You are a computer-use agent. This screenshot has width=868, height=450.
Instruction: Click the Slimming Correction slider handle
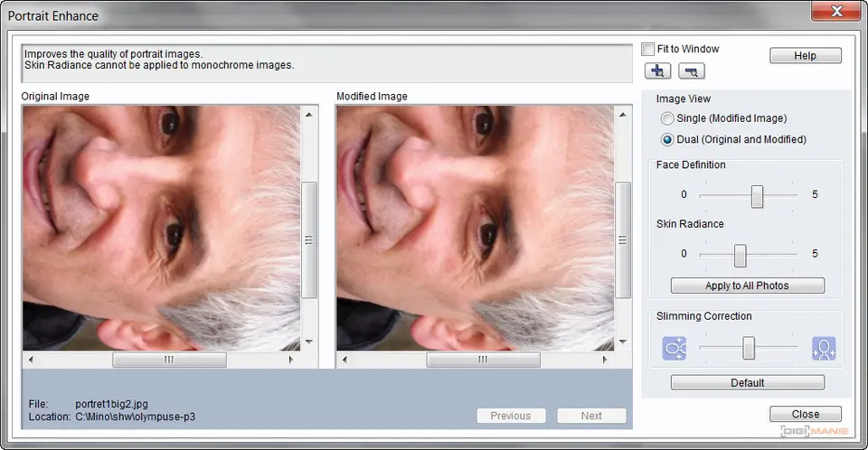[x=749, y=347]
